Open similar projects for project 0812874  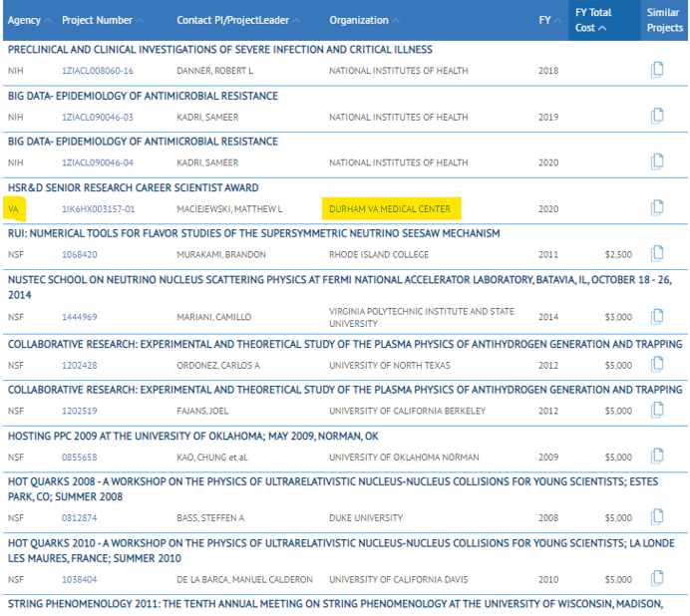point(657,517)
